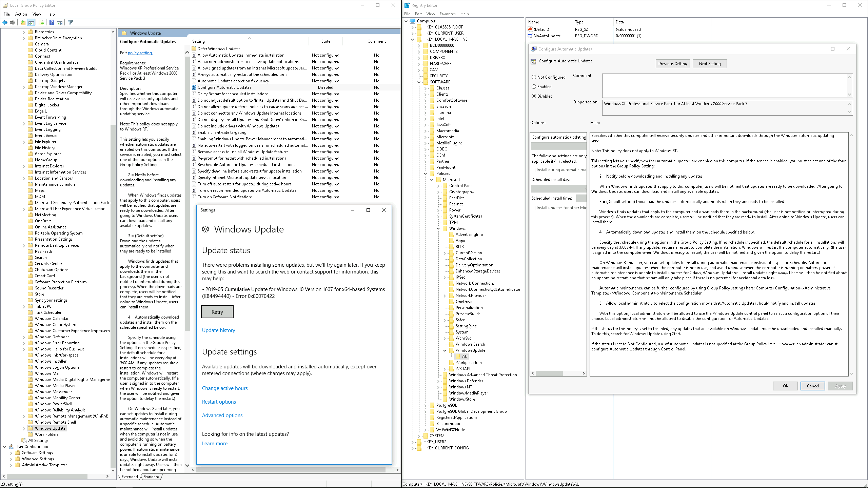Open the Advanced options link
868x488 pixels.
(x=222, y=415)
